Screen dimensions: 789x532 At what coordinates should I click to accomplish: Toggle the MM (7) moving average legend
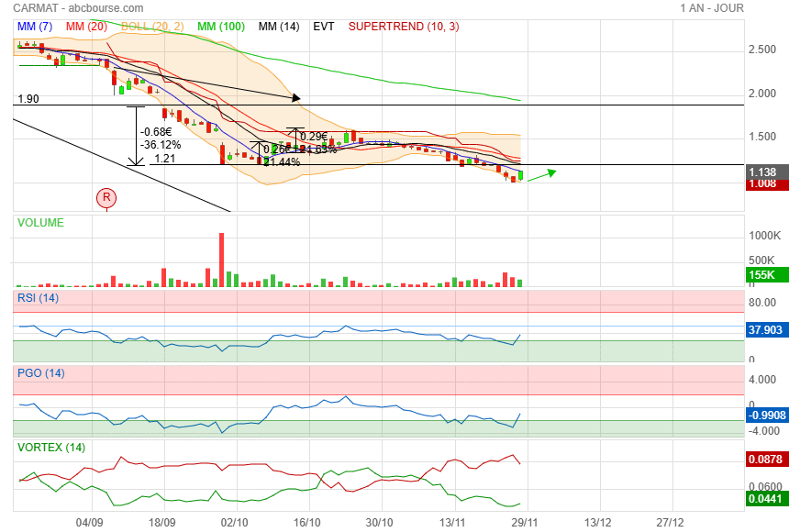tap(35, 27)
